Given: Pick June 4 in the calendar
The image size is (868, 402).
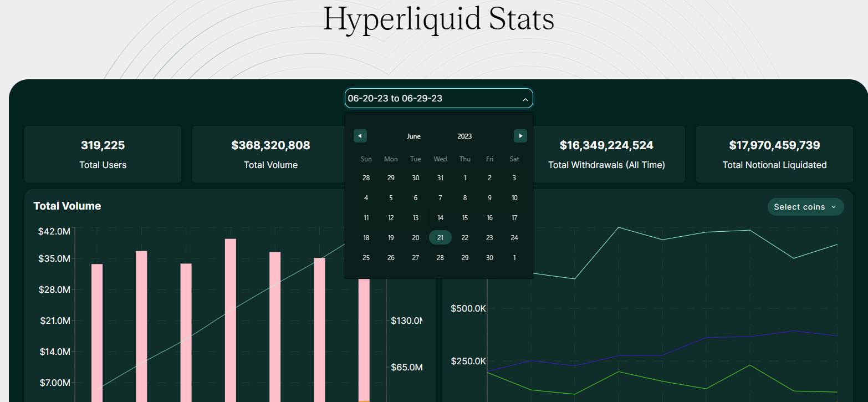Looking at the screenshot, I should [x=366, y=197].
